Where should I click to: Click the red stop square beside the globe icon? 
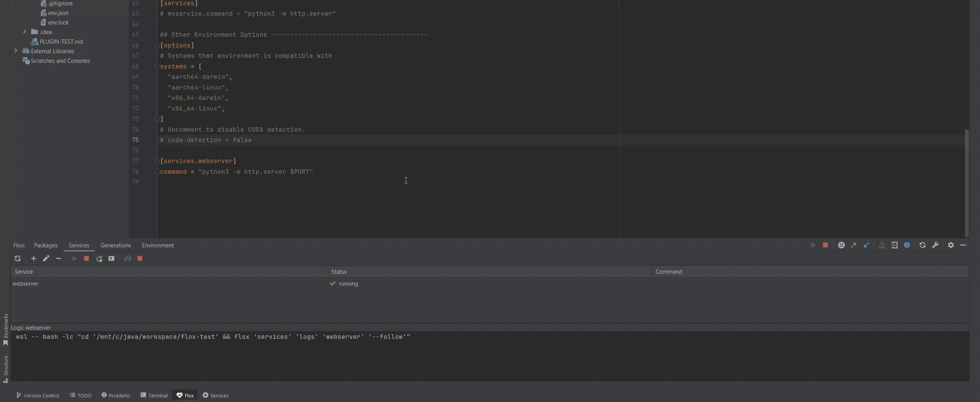[x=825, y=245]
